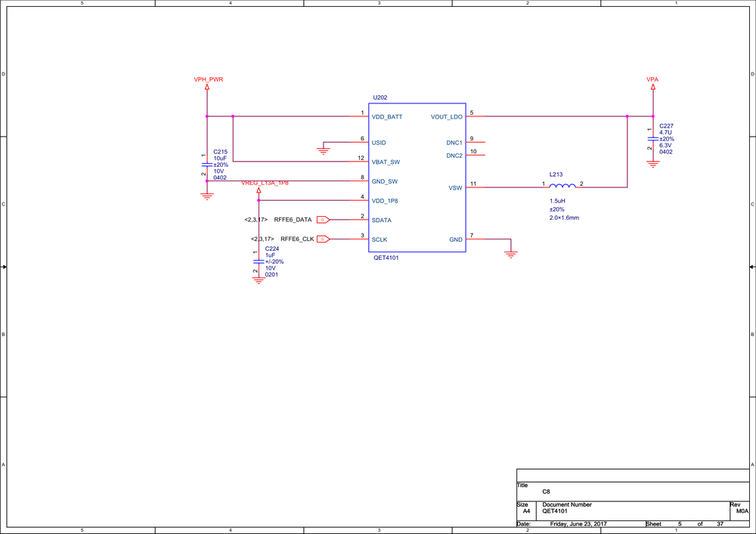Click title block title C8

(x=546, y=492)
